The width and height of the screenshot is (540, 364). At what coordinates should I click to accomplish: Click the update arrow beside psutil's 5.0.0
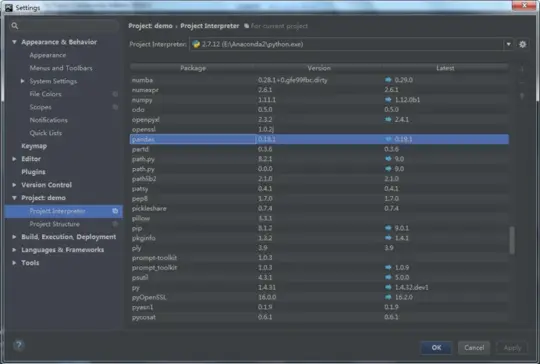388,277
